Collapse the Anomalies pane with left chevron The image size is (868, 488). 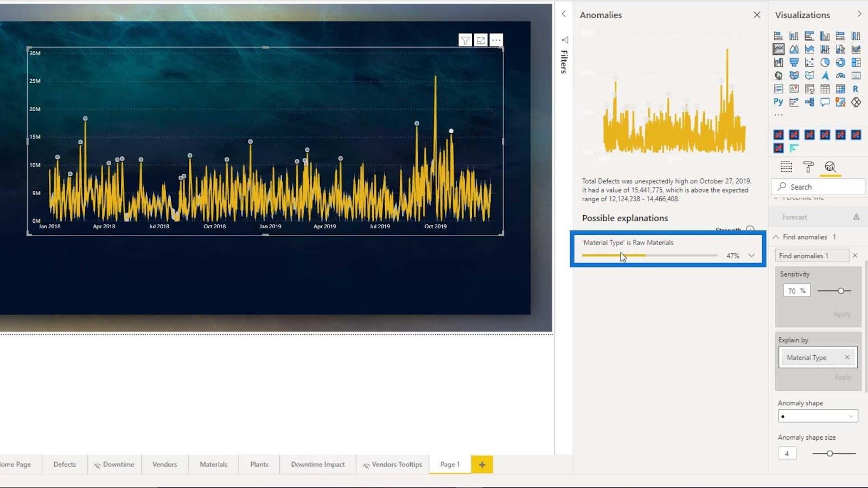tap(564, 14)
